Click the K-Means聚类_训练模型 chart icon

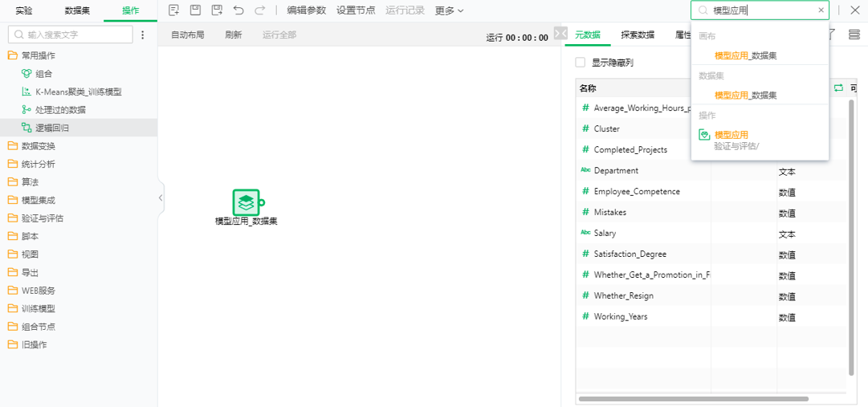[26, 92]
